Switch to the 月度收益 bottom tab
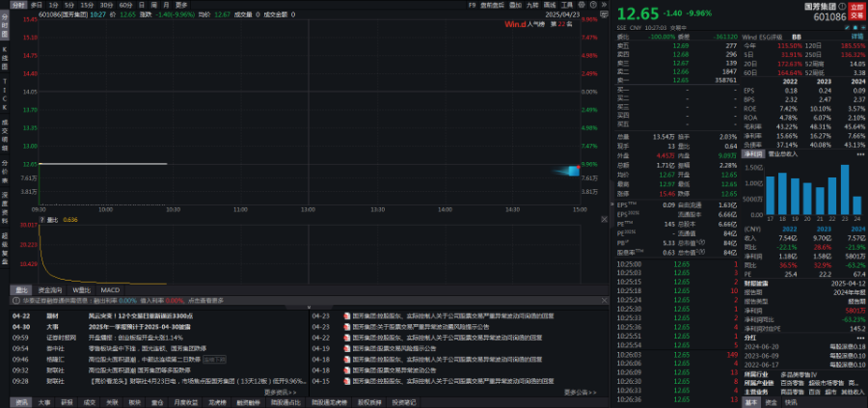868x408 pixels. point(185,402)
